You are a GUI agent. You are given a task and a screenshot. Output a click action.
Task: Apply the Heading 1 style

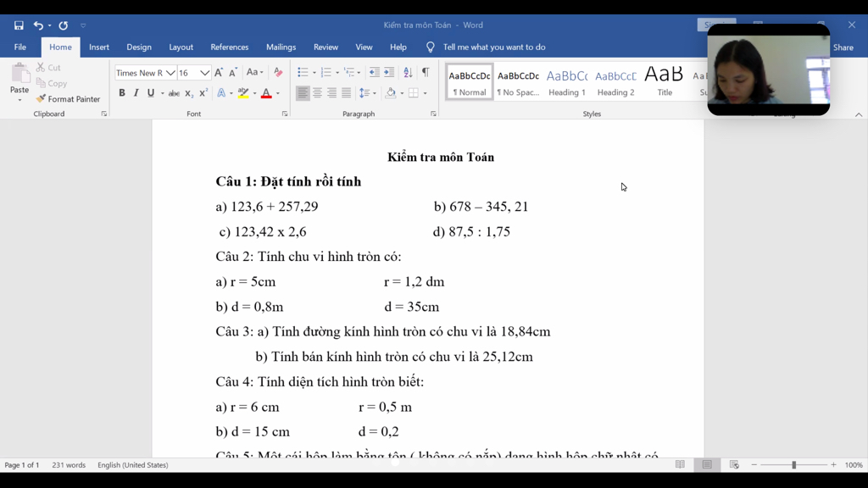(567, 83)
